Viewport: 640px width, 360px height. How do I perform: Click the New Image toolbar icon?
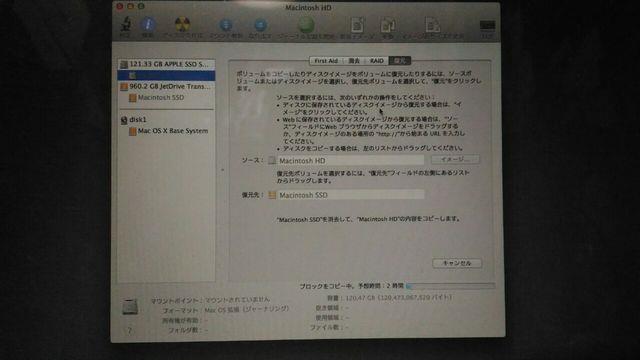pos(357,25)
